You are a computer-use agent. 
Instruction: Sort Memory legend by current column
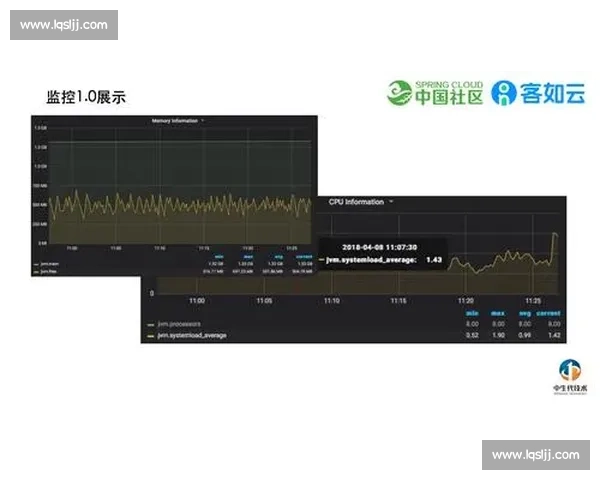coord(304,257)
